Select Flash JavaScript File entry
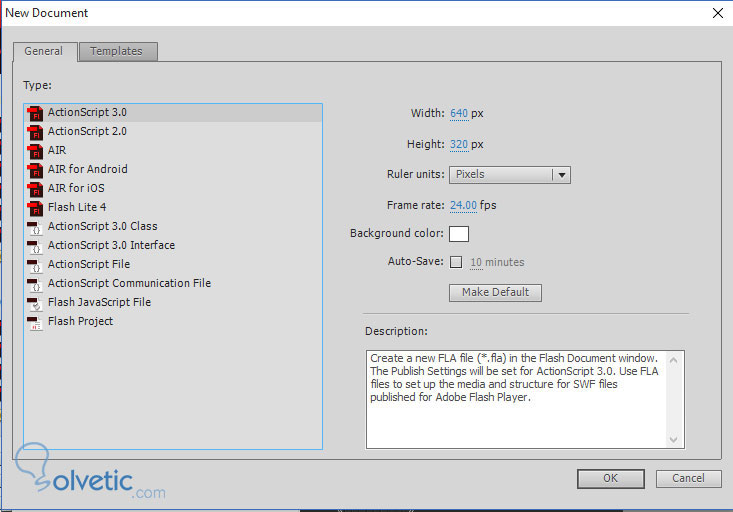 click(x=173, y=303)
